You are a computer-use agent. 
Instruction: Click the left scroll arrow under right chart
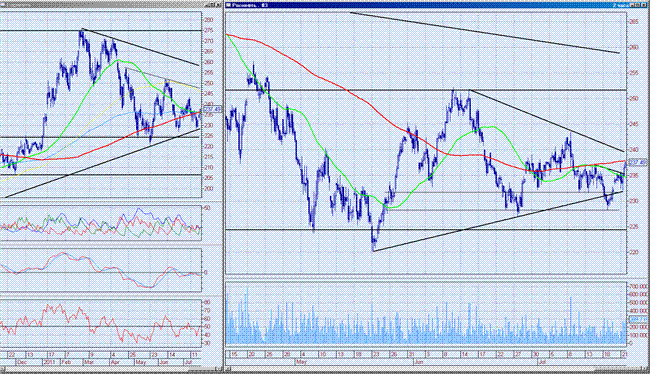228,369
